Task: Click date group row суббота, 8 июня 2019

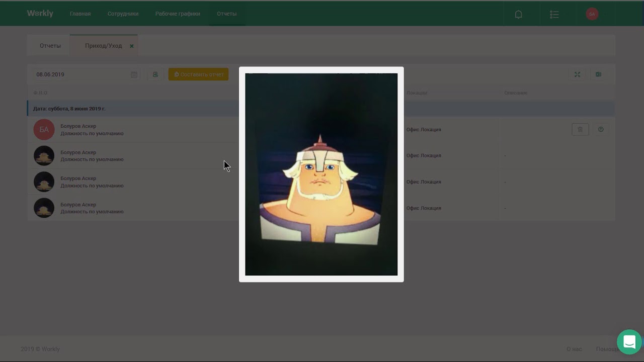Action: [320, 109]
